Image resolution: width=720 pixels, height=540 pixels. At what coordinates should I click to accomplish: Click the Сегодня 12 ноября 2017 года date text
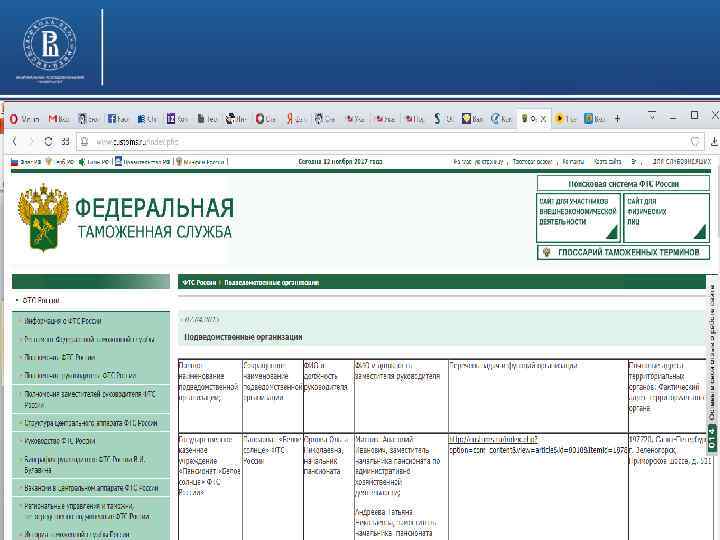tap(340, 162)
